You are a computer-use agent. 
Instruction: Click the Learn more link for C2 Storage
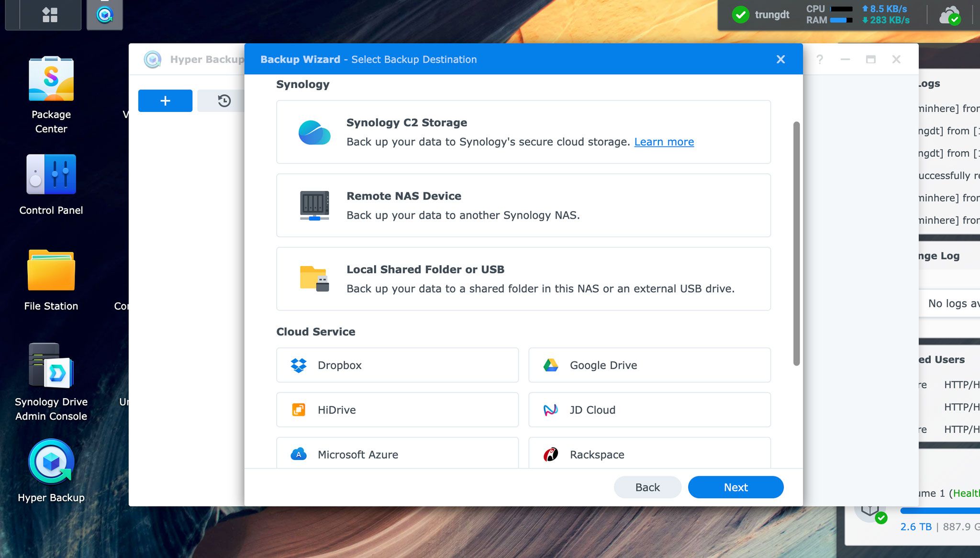664,141
